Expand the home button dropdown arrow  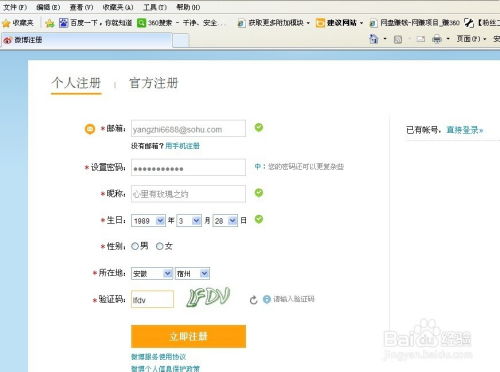(x=385, y=39)
